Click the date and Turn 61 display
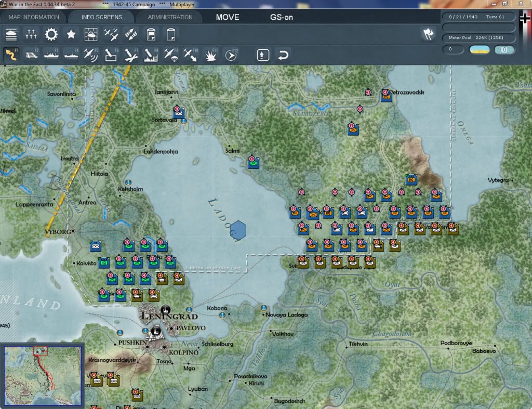 [x=478, y=17]
